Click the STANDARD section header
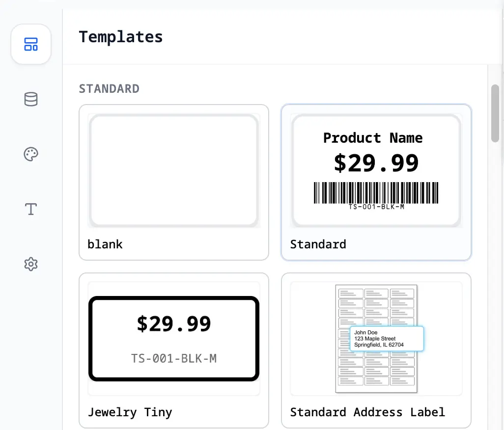The width and height of the screenshot is (504, 430). pyautogui.click(x=109, y=89)
